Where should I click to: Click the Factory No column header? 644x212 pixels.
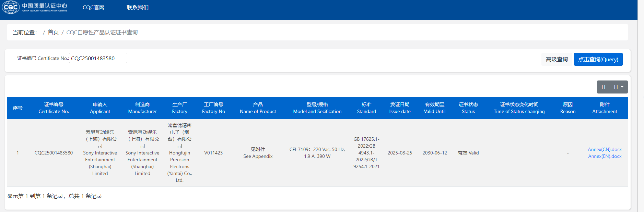coord(213,108)
